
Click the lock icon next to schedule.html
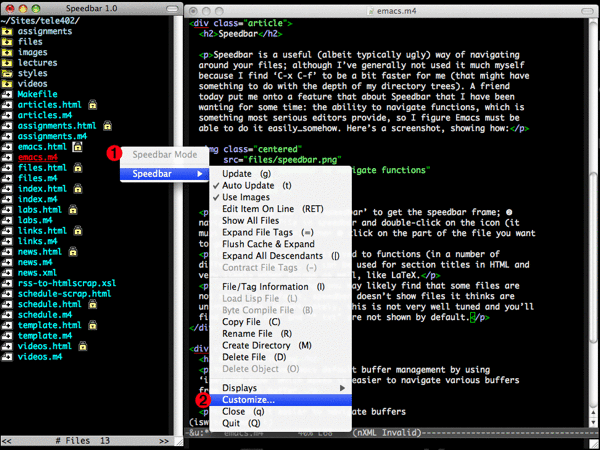point(93,304)
